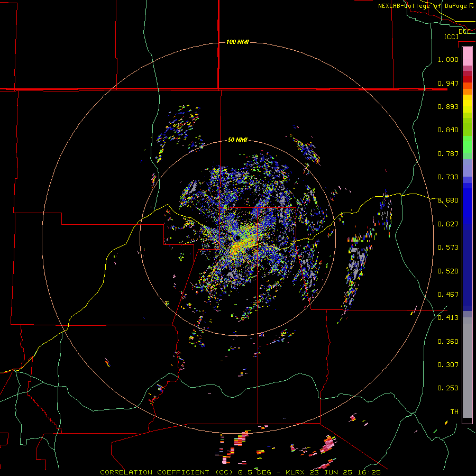This screenshot has width=476, height=476.
Task: Click the CORRELATION COEFFICIENT (CC) caption text
Action: click(167, 472)
